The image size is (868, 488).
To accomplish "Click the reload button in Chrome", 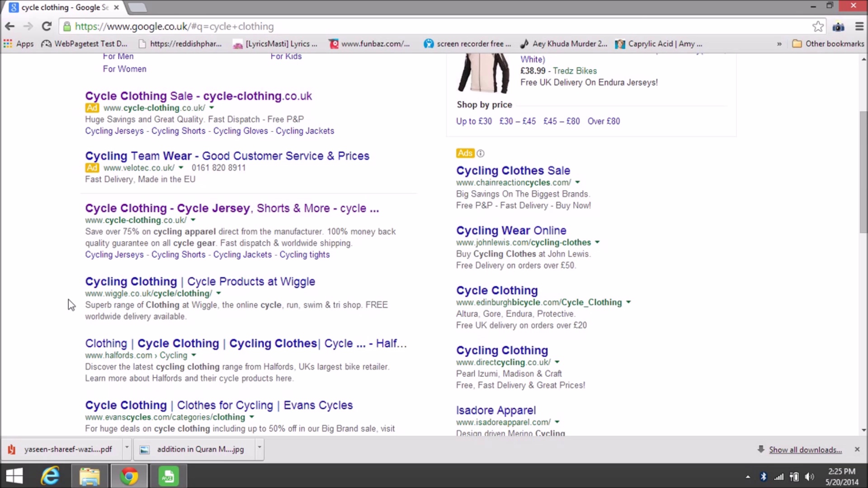I will (x=47, y=26).
